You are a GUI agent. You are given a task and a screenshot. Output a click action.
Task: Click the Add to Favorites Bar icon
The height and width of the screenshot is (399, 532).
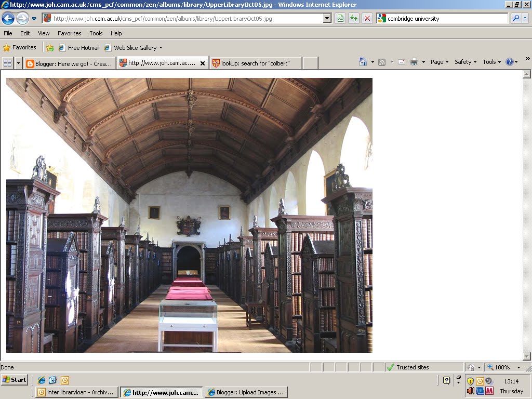50,48
